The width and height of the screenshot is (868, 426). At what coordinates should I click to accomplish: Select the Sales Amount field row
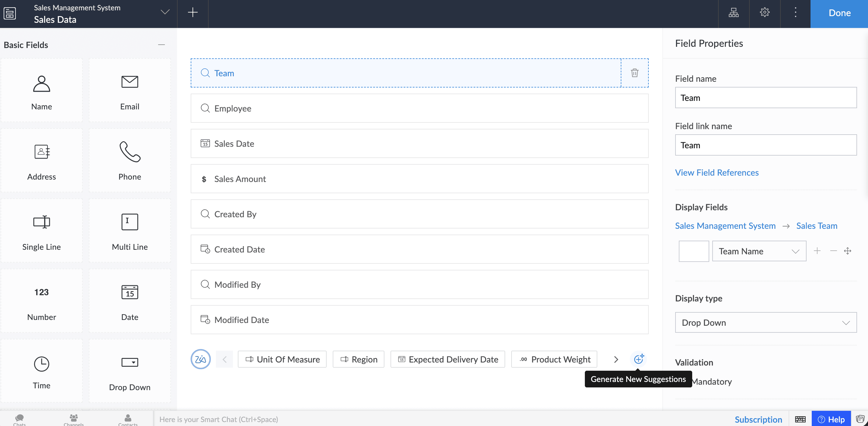[x=419, y=179]
